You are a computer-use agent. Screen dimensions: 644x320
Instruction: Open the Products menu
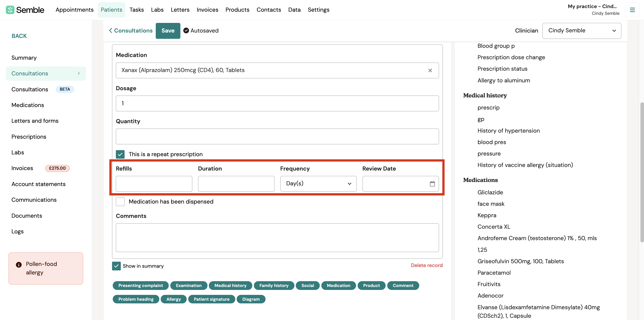point(237,10)
